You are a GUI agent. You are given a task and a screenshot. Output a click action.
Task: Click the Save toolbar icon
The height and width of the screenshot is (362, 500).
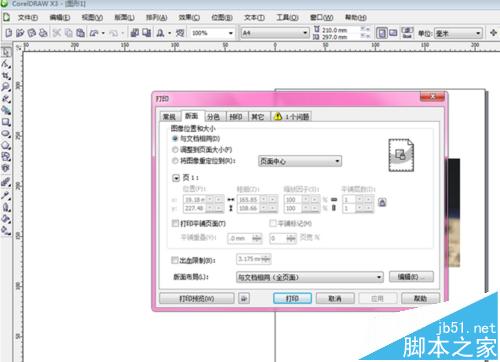tap(32, 33)
